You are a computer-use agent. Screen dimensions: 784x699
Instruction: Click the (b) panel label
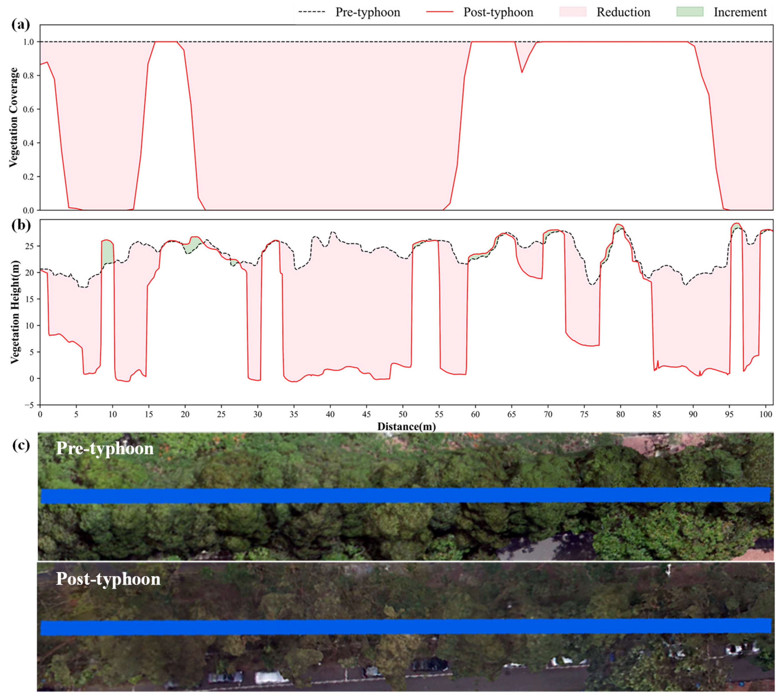click(21, 225)
